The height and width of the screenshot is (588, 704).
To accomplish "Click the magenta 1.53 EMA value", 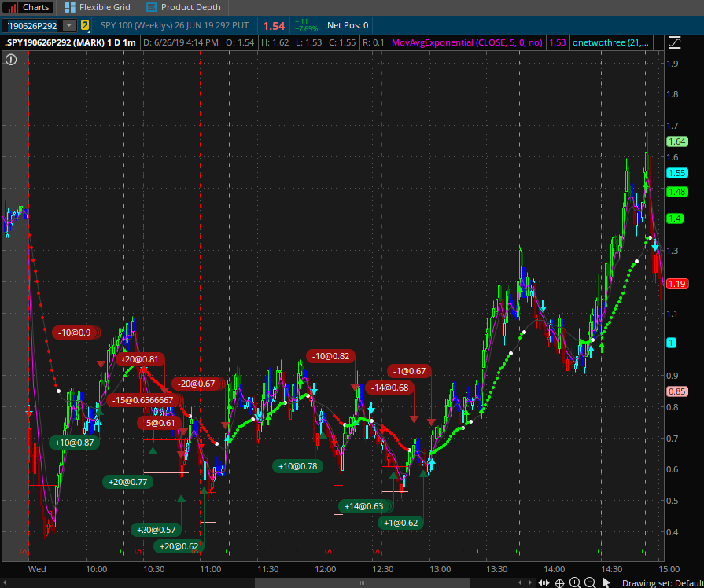I will 557,42.
